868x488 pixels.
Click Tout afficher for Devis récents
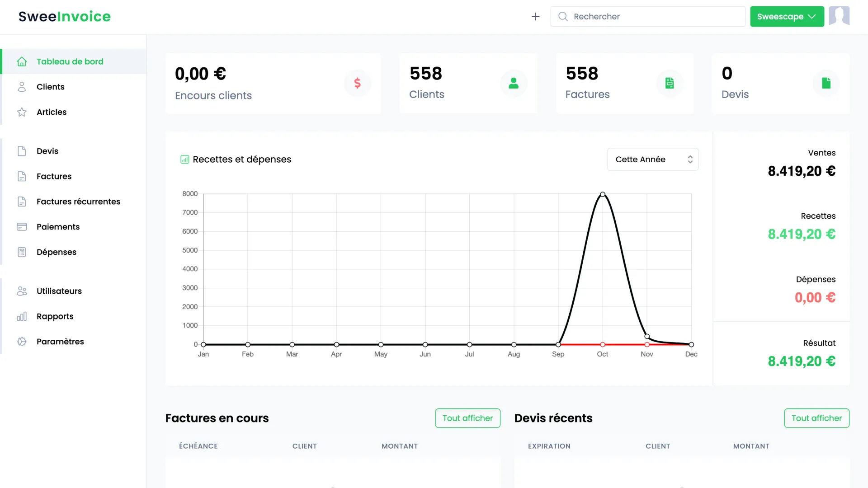click(816, 418)
